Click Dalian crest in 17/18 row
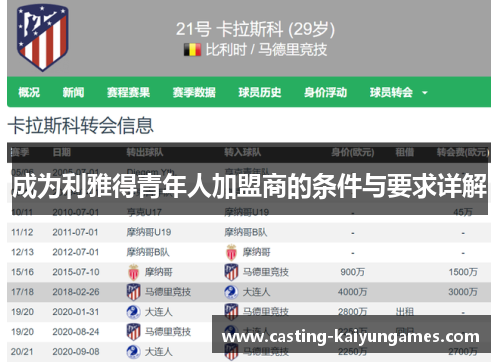Screen dimensions: 500x362 pyautogui.click(x=231, y=292)
